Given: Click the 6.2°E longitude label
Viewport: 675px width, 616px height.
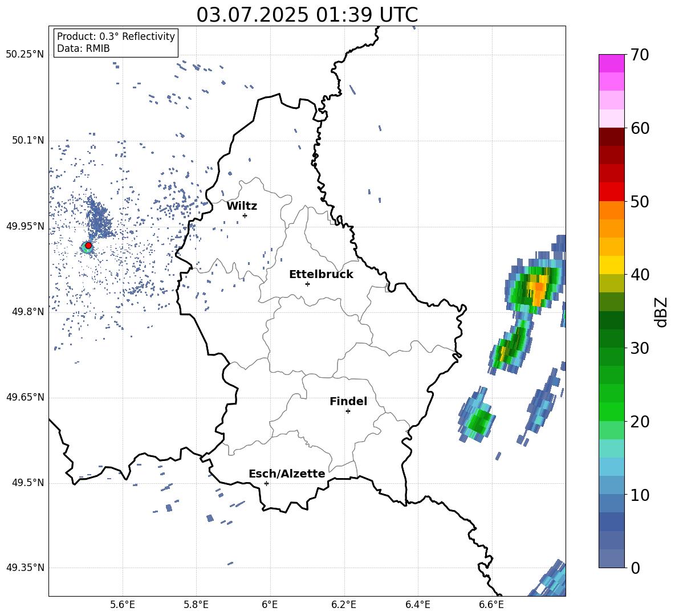Looking at the screenshot, I should tap(344, 605).
